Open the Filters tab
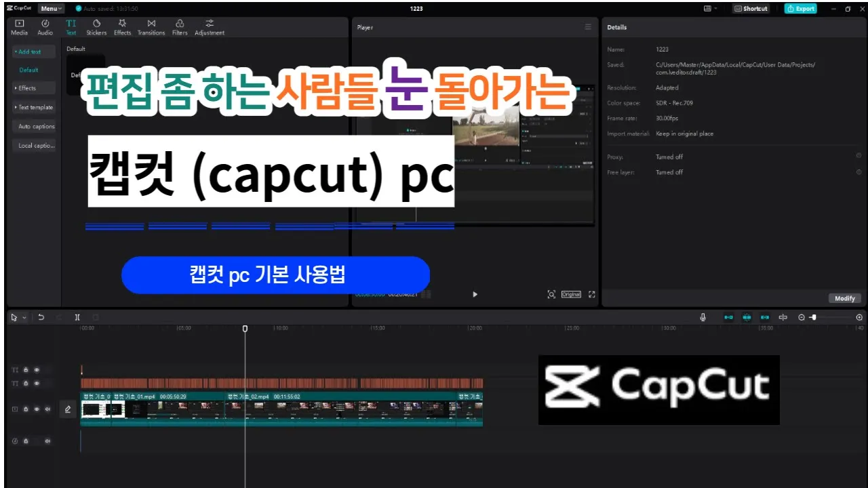The height and width of the screenshot is (488, 868). [180, 27]
